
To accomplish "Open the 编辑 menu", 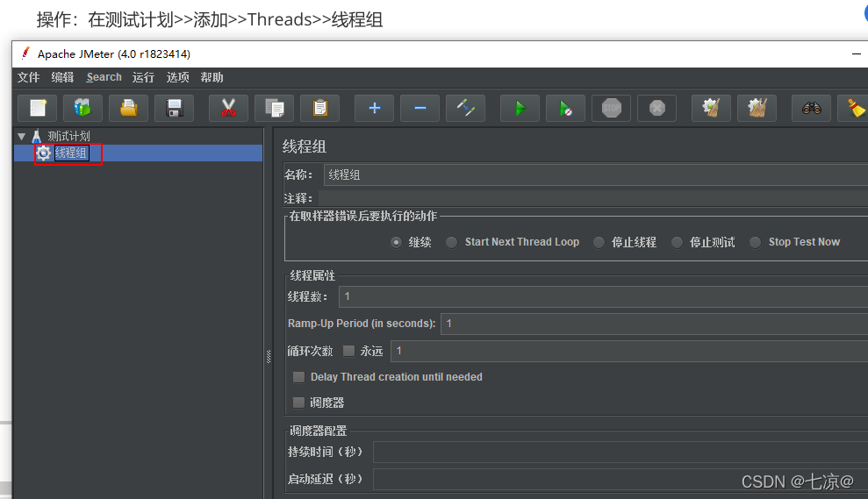I will point(62,77).
